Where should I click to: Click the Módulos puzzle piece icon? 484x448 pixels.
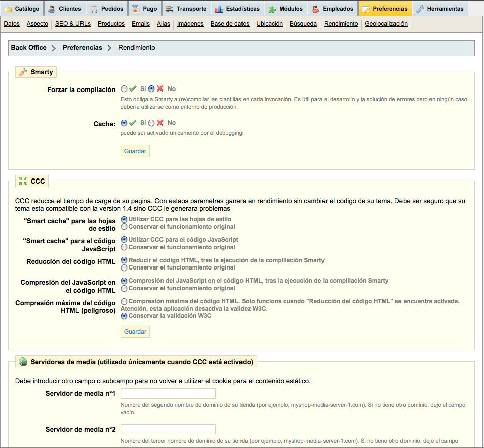[x=272, y=9]
